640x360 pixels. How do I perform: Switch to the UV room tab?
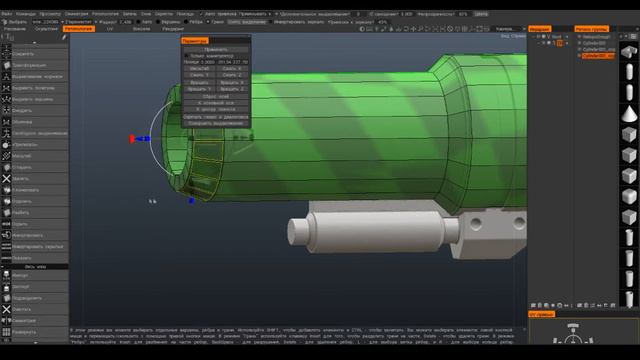(110, 29)
